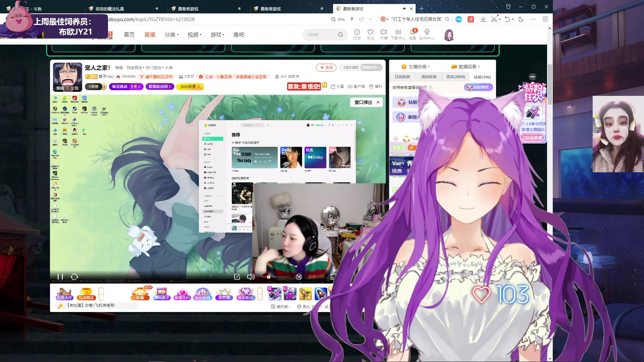Click the blue infinity extension icon
644x362 pixels.
click(459, 19)
